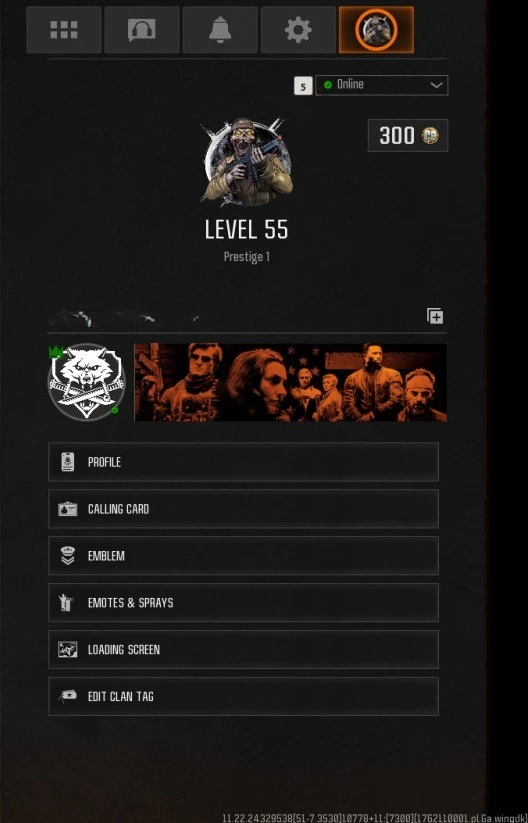Click the zombie operator emblem portrait
This screenshot has width=528, height=823.
[x=246, y=161]
